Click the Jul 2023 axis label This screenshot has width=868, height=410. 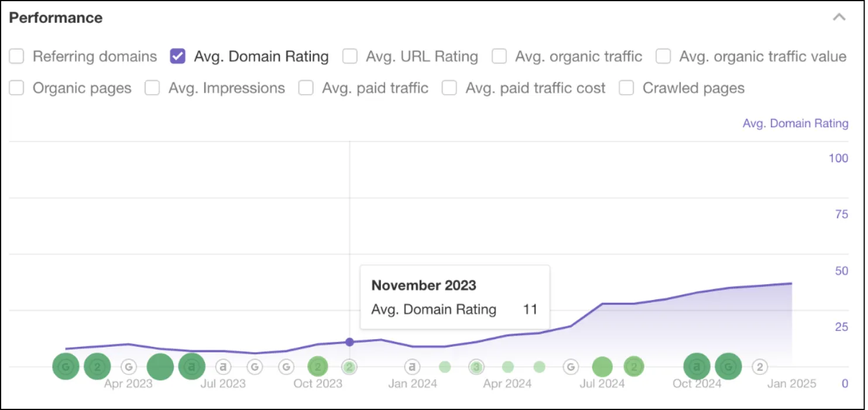(223, 384)
